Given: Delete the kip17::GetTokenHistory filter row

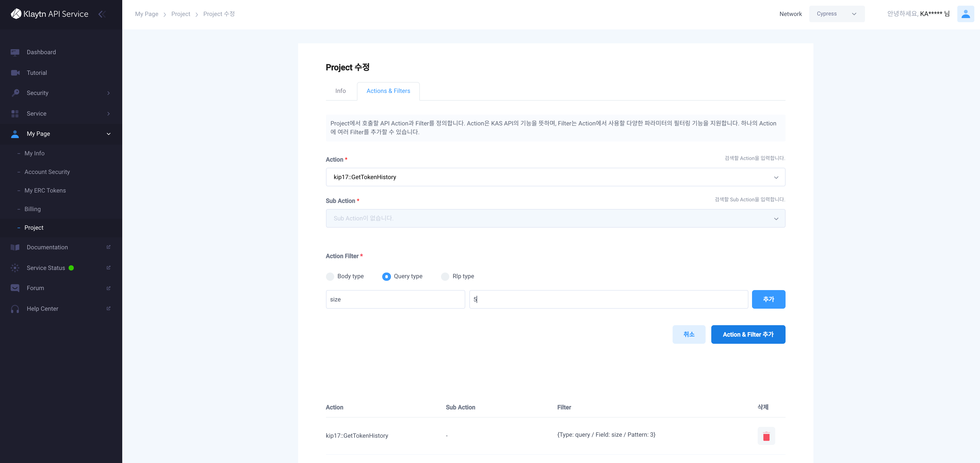Looking at the screenshot, I should [x=766, y=436].
